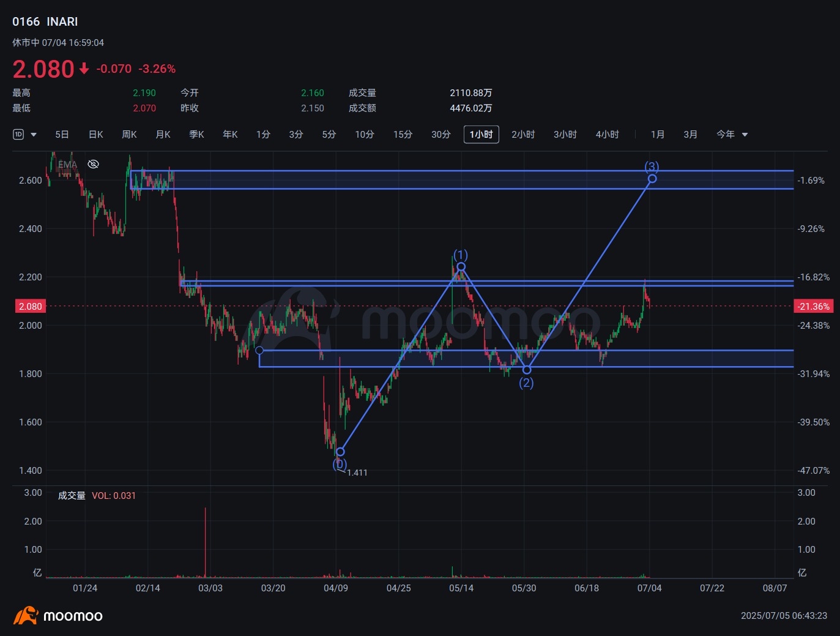Image resolution: width=840 pixels, height=636 pixels.
Task: Select wave point (2) marker
Action: point(527,370)
